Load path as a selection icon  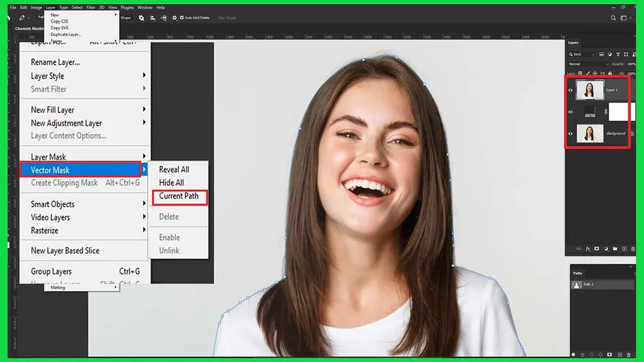[x=591, y=354]
